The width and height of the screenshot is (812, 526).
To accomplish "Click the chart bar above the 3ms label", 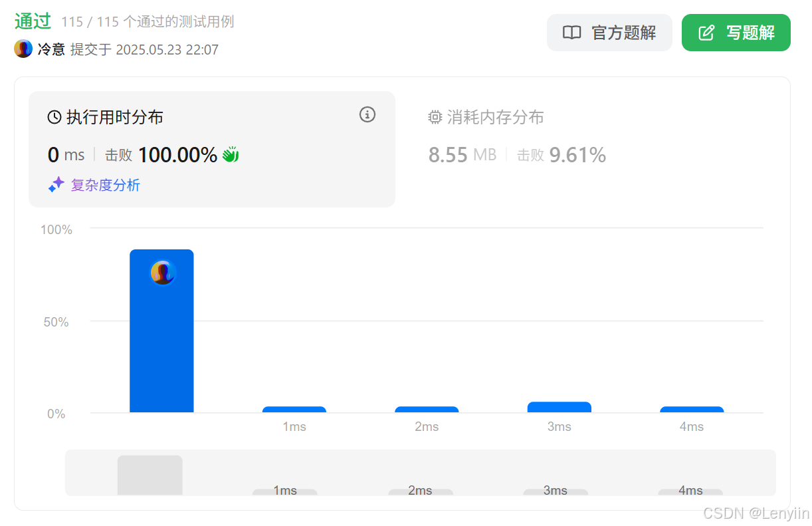I will pyautogui.click(x=559, y=408).
